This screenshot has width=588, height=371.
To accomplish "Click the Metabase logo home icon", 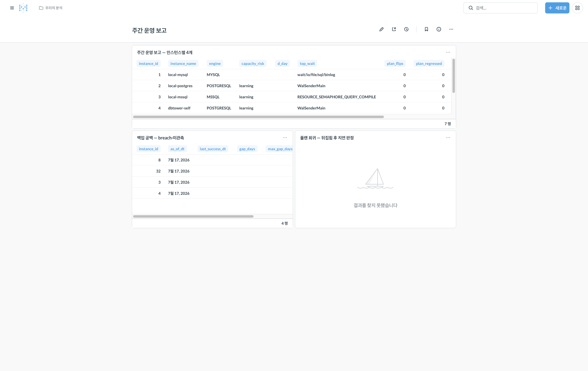I will click(x=23, y=8).
